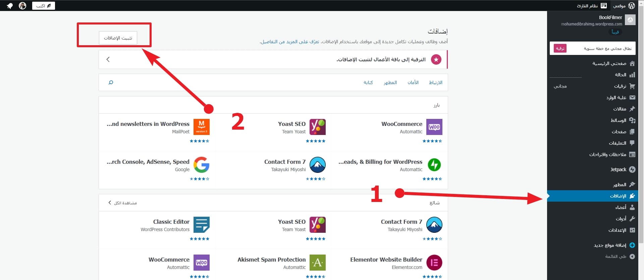
Task: Click View all (مشاهدة الكل) link
Action: [x=122, y=203]
